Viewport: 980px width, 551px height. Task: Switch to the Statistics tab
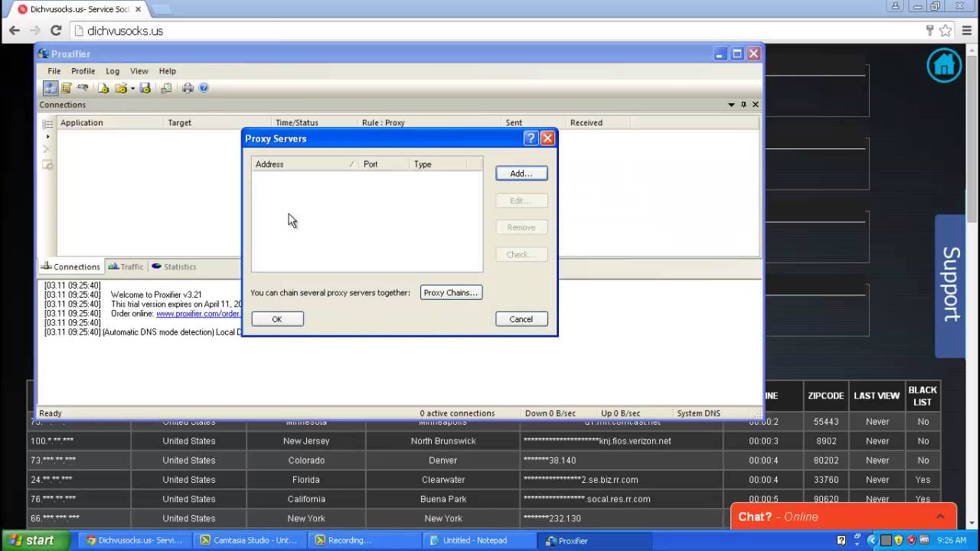(174, 266)
